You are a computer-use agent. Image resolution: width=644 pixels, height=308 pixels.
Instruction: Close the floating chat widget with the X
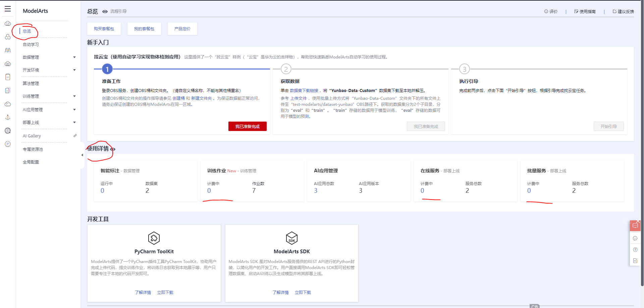click(x=638, y=222)
